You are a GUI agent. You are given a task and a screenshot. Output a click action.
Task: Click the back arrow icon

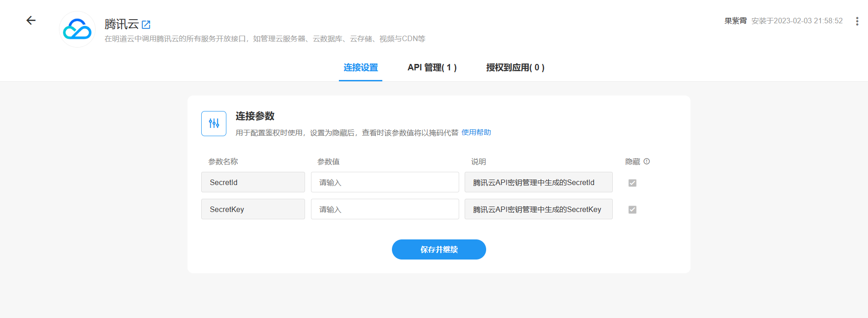click(x=31, y=21)
